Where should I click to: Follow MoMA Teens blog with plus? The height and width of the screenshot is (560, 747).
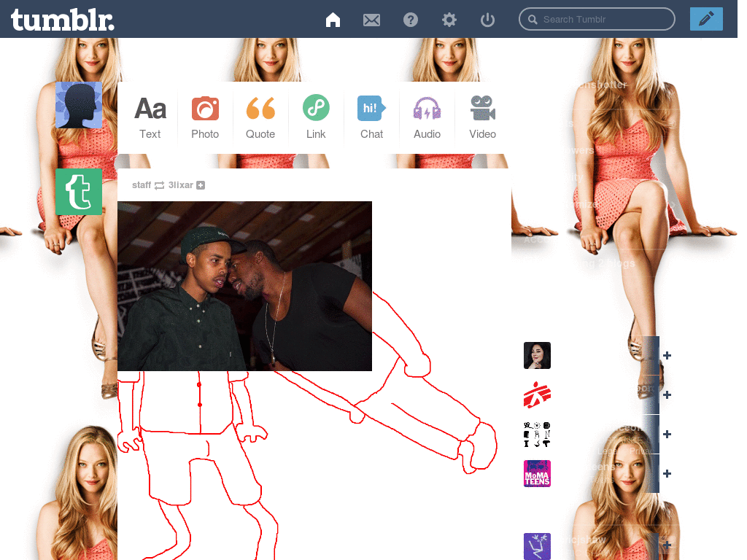coord(667,473)
